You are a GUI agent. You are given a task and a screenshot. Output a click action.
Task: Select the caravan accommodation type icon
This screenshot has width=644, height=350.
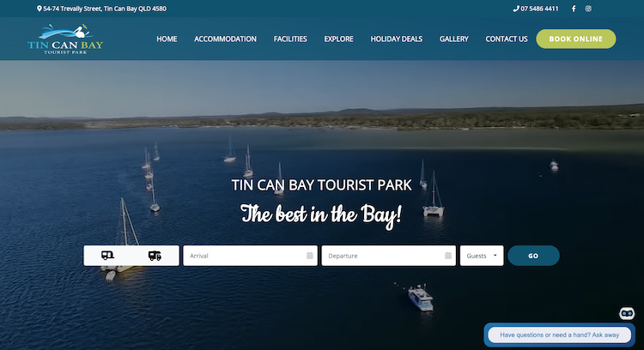coord(107,256)
